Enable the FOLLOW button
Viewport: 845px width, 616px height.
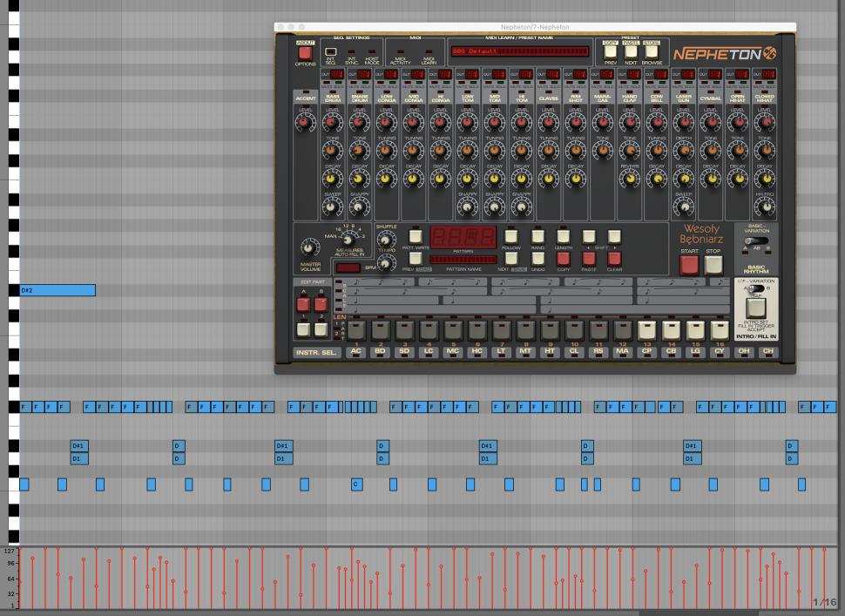(x=512, y=236)
